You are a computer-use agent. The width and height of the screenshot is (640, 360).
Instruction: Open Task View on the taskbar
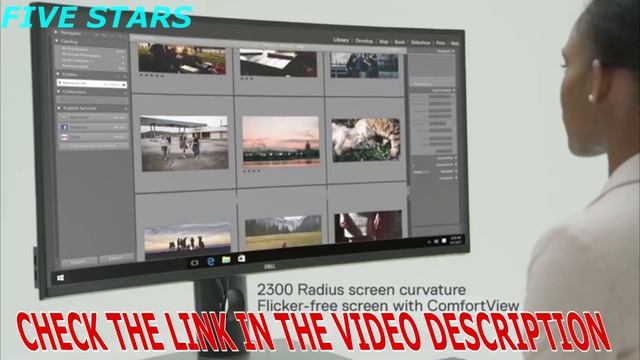[x=194, y=262]
